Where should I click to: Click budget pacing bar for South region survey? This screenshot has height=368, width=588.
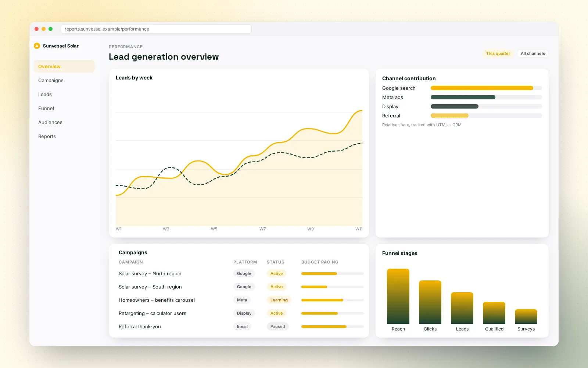point(333,287)
